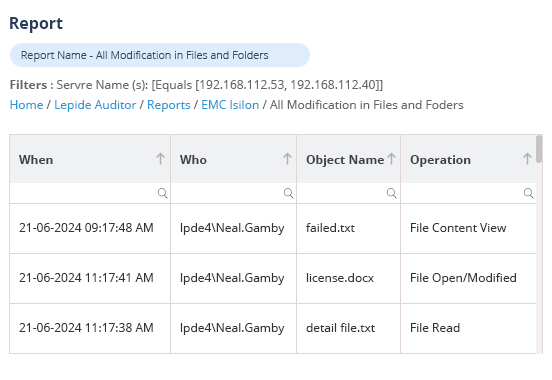Viewport: 552px width, 380px height.
Task: Click the search icon under Who
Action: pos(289,193)
